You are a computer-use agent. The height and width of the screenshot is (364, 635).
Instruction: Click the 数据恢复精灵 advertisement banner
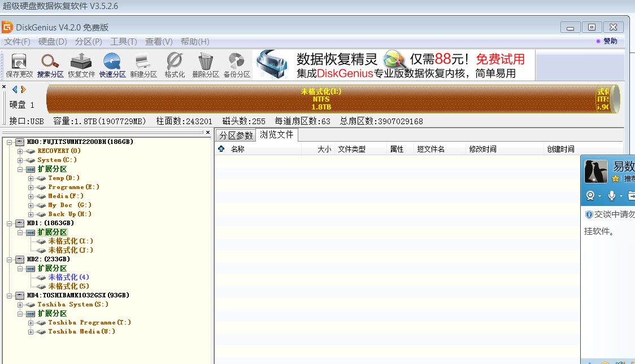(x=394, y=65)
